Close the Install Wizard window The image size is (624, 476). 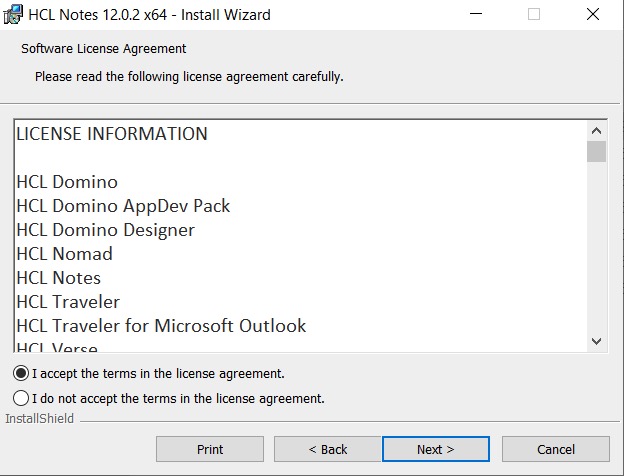[x=594, y=15]
